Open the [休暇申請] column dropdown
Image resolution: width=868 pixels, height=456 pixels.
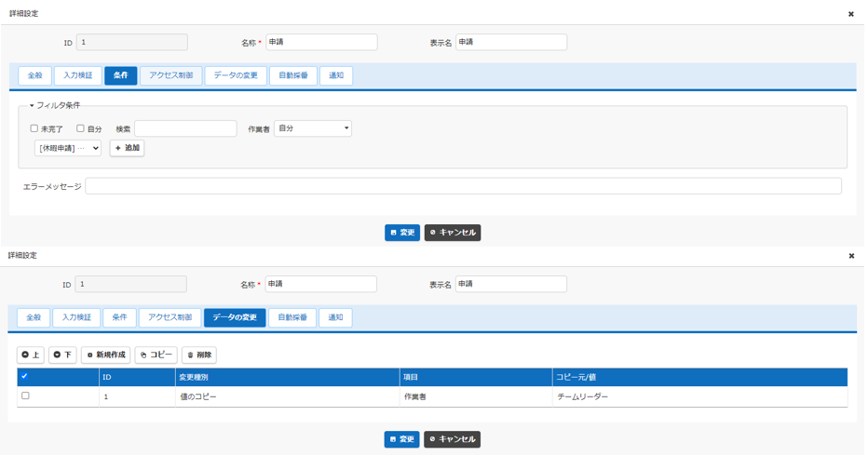point(67,148)
